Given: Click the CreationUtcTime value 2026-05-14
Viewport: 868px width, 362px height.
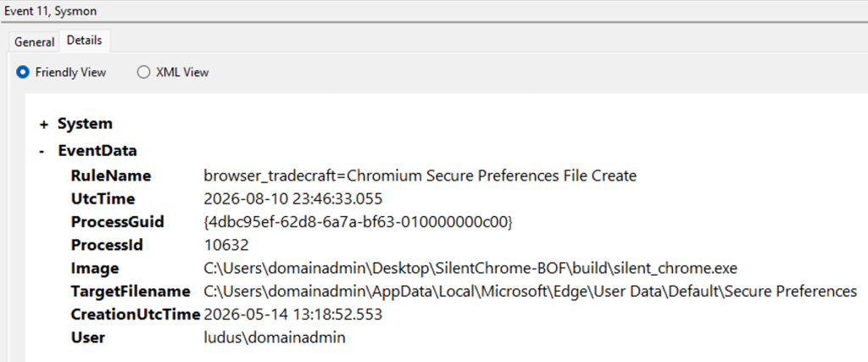Looking at the screenshot, I should click(x=292, y=315).
